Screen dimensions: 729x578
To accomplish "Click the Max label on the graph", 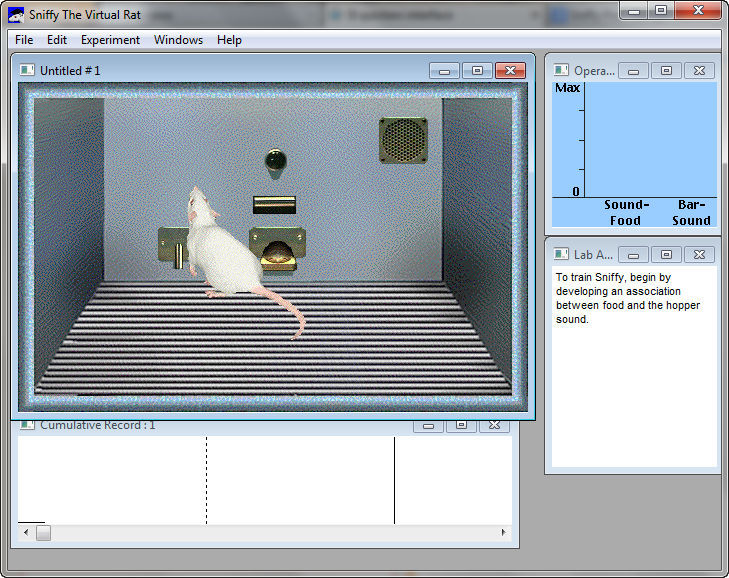I will [567, 88].
